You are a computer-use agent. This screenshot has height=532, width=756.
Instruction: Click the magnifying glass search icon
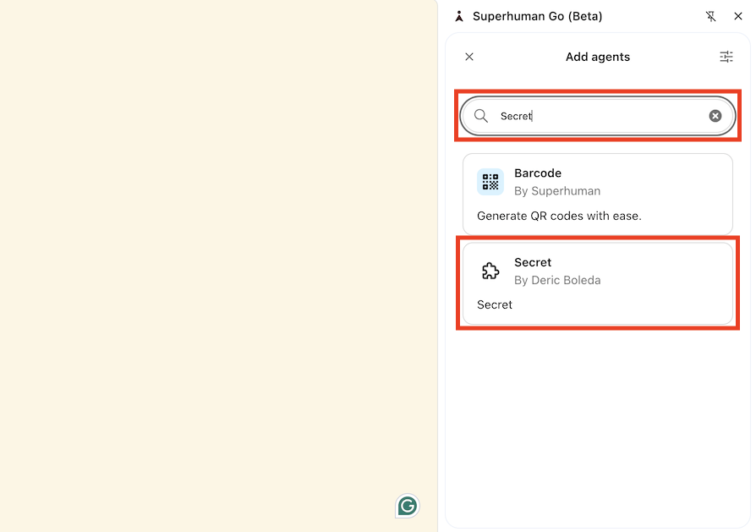481,116
